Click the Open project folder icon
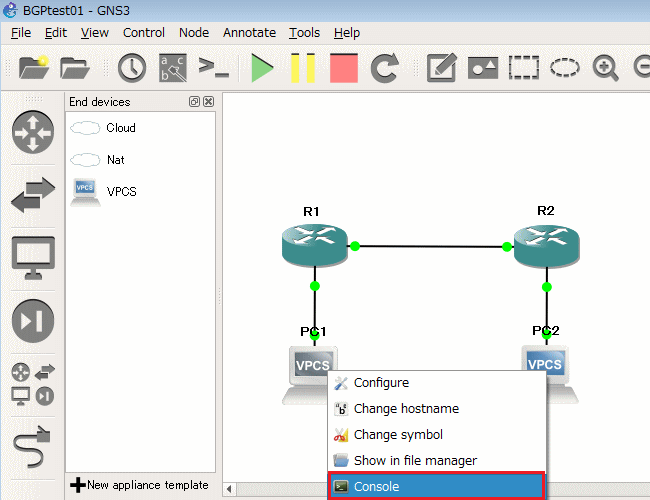Image resolution: width=650 pixels, height=500 pixels. click(x=75, y=68)
